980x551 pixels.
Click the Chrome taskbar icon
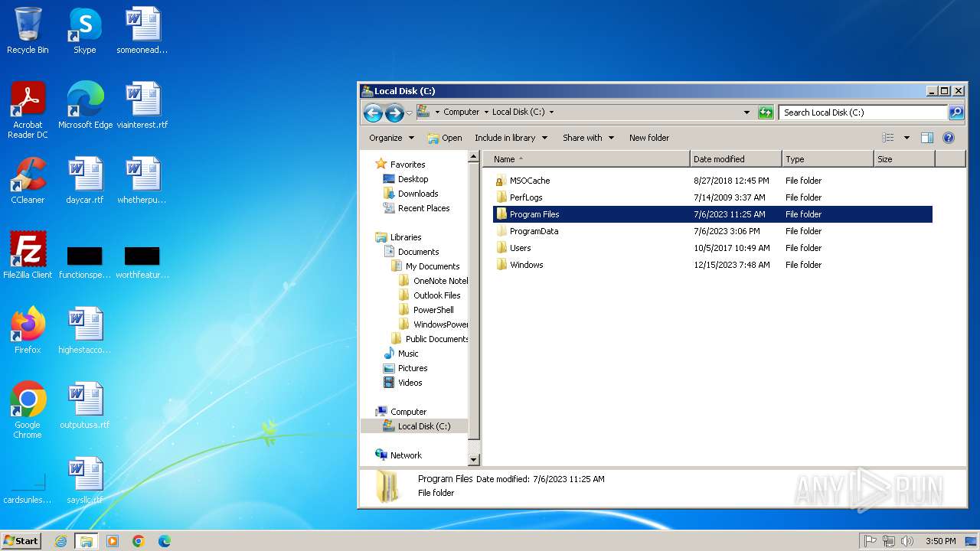tap(139, 541)
